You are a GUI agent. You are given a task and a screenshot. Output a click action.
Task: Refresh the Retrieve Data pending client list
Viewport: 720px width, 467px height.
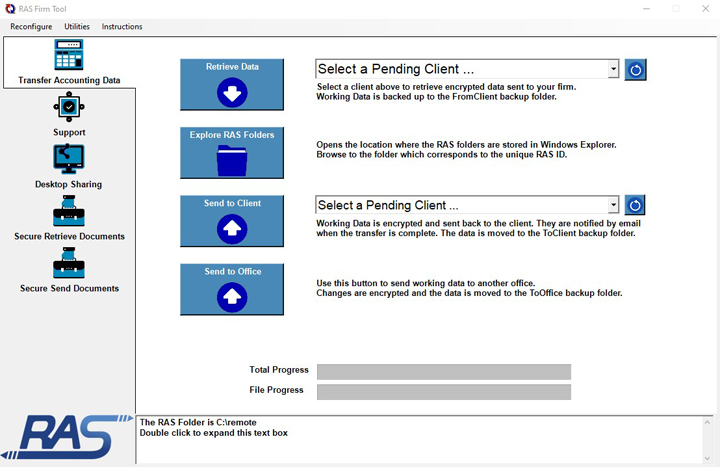[x=636, y=70]
